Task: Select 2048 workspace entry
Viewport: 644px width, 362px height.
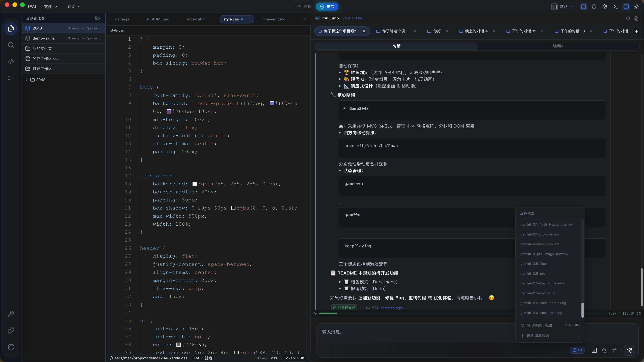Action: [x=64, y=28]
